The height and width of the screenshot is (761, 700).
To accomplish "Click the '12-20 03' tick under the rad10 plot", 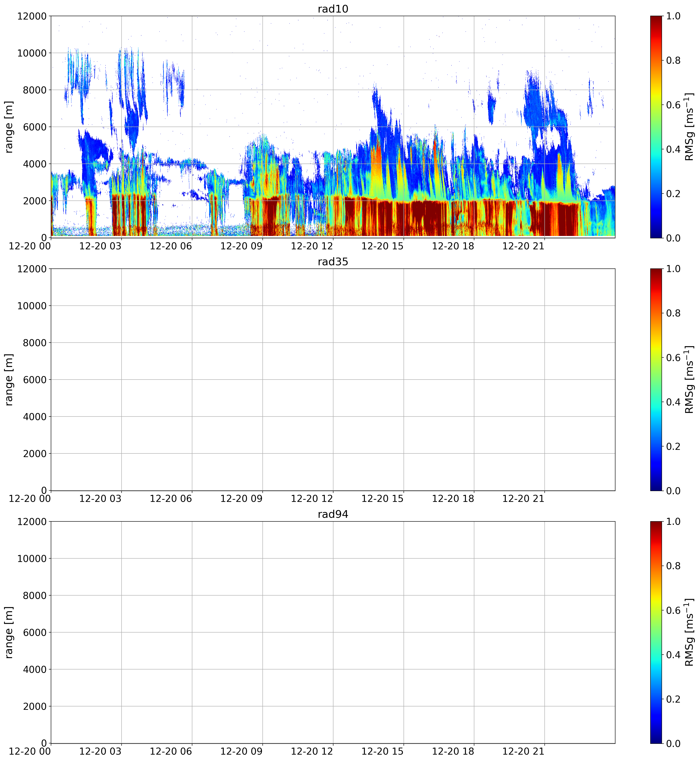I will (x=100, y=246).
